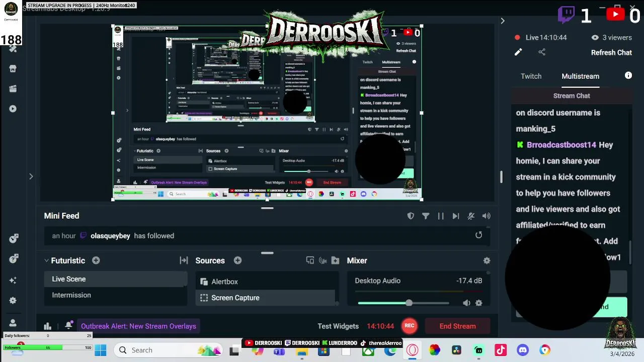
Task: Edit stream info pencil icon
Action: click(518, 52)
